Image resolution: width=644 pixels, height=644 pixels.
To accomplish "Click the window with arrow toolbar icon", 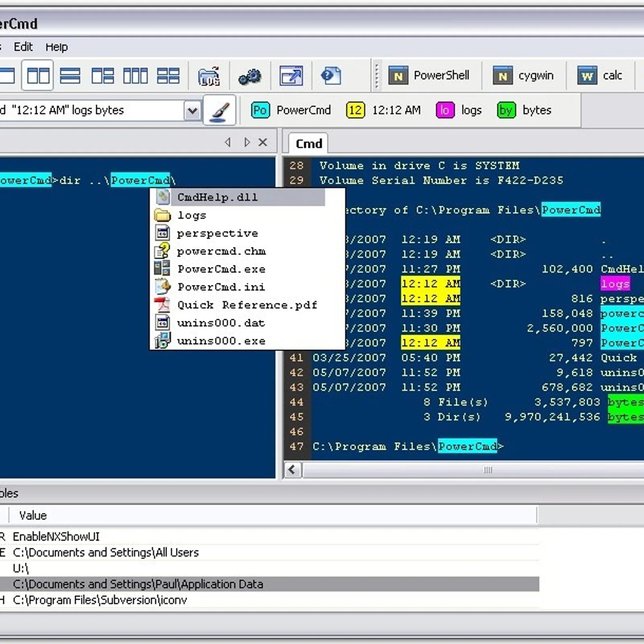I will (x=291, y=75).
